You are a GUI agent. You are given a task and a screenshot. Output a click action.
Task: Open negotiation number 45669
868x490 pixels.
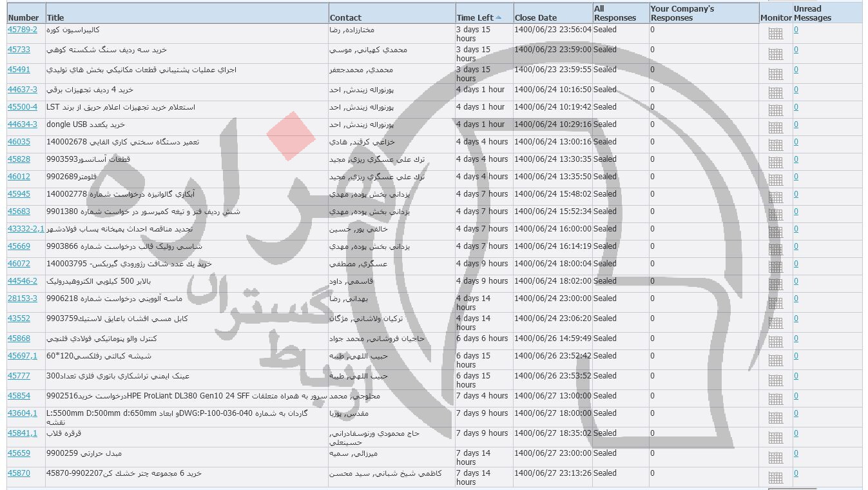click(19, 246)
